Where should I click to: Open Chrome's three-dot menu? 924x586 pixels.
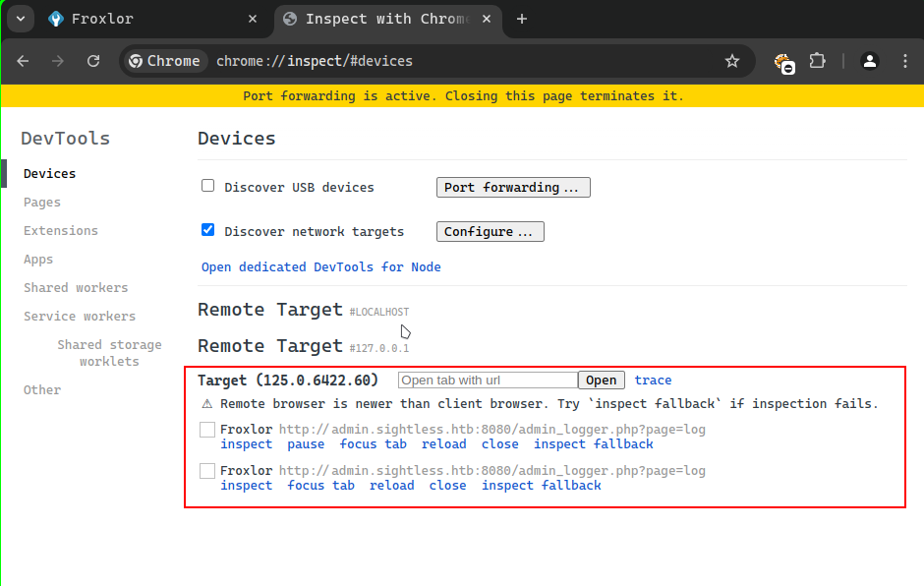click(905, 61)
